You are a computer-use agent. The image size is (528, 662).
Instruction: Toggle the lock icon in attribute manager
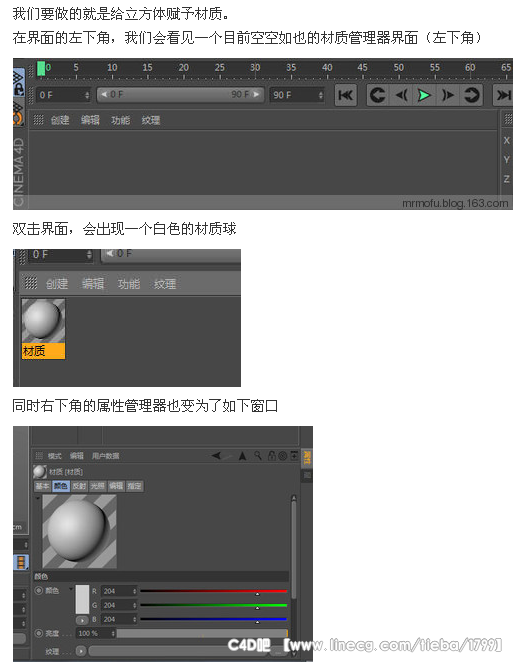click(x=272, y=456)
